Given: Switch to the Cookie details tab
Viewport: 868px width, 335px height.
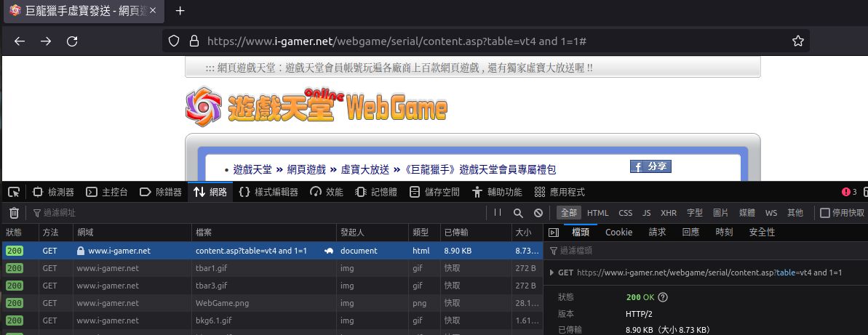Looking at the screenshot, I should (x=619, y=233).
